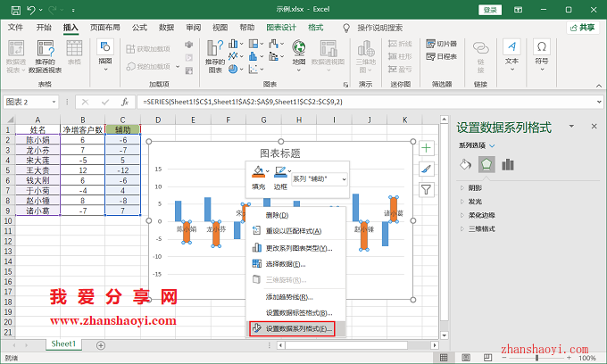Click the Outline pen in mini toolbar

pos(280,171)
